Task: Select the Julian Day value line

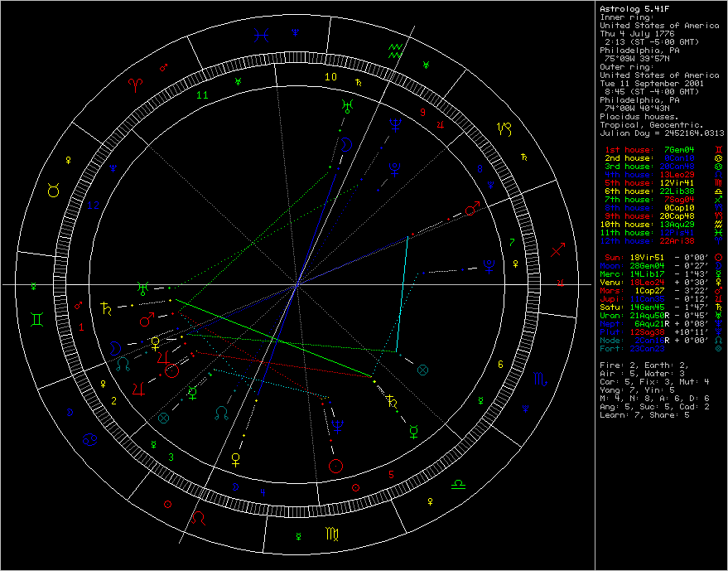Action: (661, 133)
